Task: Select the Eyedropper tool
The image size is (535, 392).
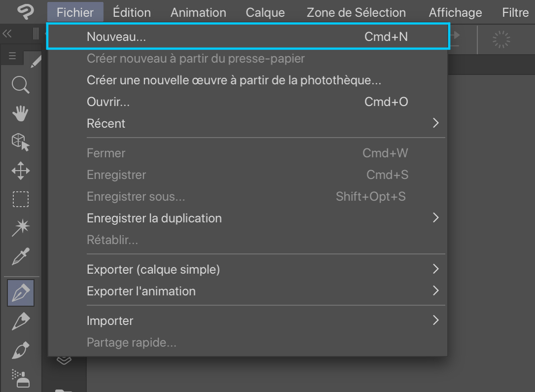Action: [21, 256]
